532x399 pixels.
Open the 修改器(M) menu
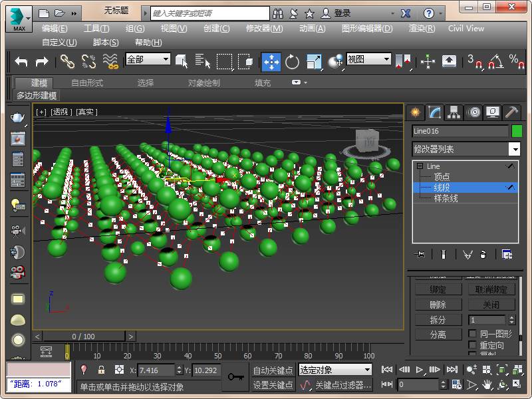click(264, 29)
